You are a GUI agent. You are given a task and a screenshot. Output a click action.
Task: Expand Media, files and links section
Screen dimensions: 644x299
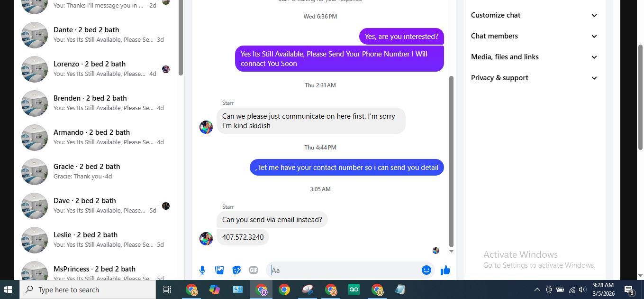(x=534, y=57)
